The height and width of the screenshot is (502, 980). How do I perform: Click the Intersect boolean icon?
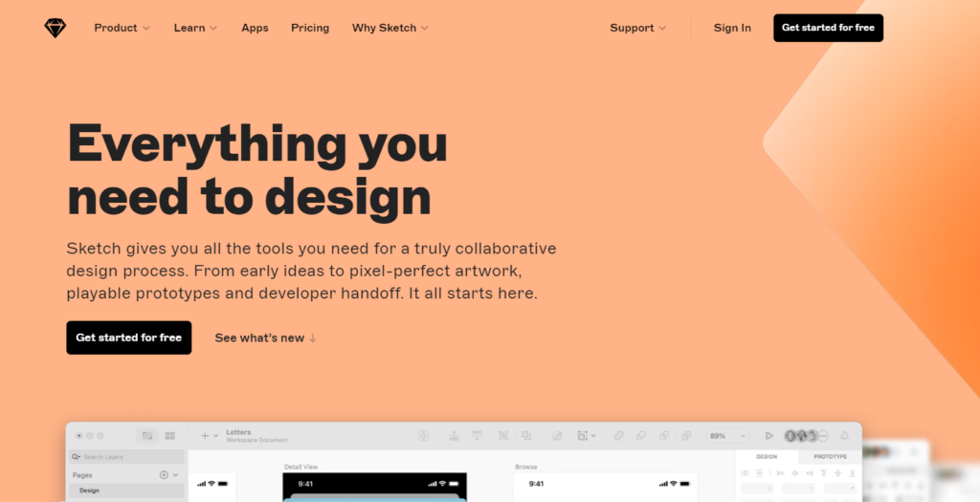click(x=664, y=436)
